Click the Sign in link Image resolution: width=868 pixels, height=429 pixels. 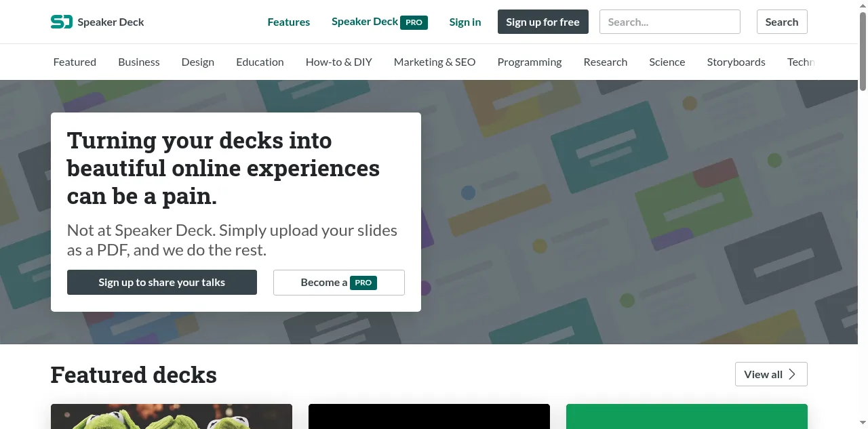[x=465, y=22]
